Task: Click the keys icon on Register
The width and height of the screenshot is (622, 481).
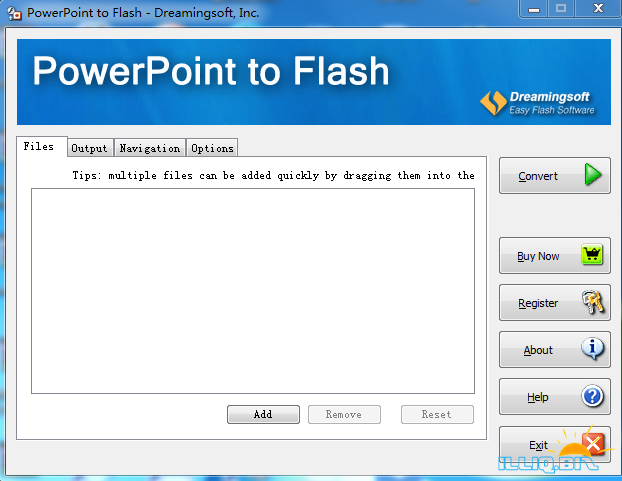Action: (x=593, y=302)
